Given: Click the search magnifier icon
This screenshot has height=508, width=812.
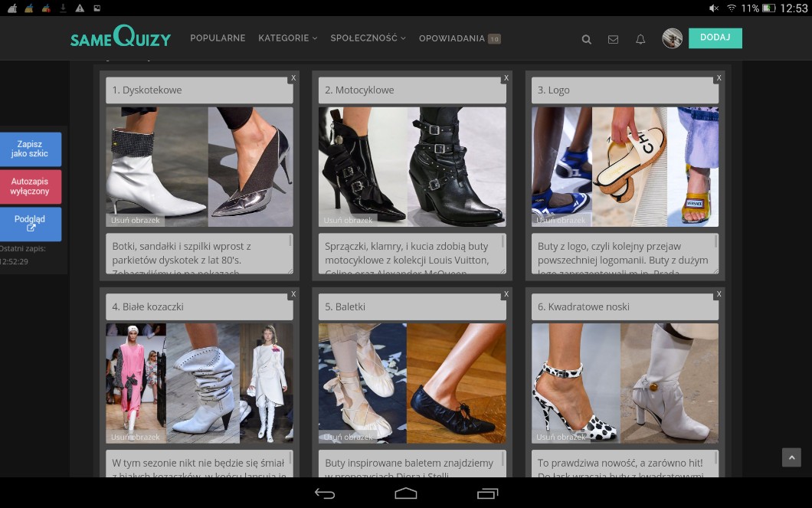Looking at the screenshot, I should (586, 39).
